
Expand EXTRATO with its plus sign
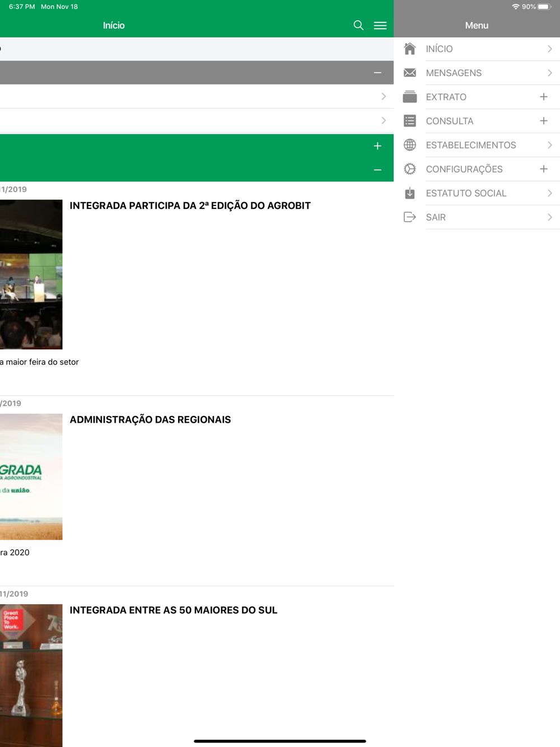click(x=543, y=97)
